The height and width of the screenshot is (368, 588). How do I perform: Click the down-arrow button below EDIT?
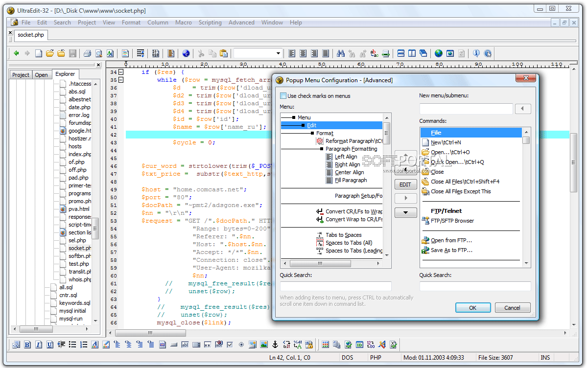[405, 212]
